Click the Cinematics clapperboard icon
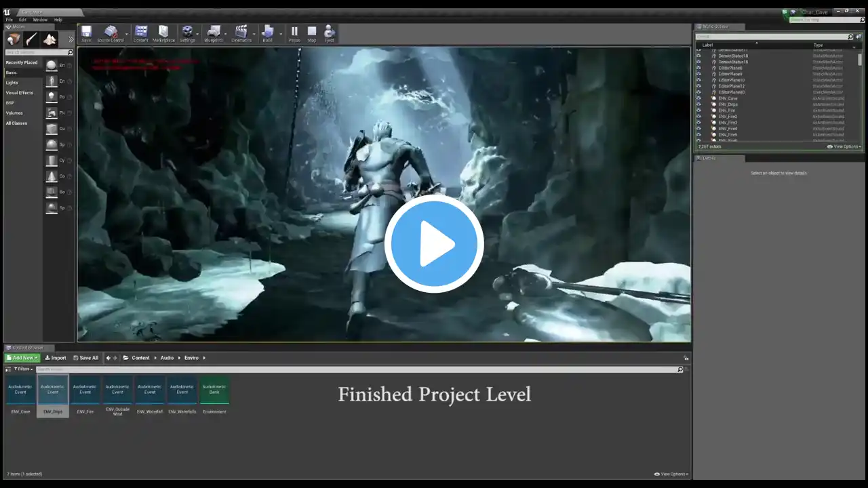Image resolution: width=868 pixels, height=488 pixels. [x=241, y=33]
